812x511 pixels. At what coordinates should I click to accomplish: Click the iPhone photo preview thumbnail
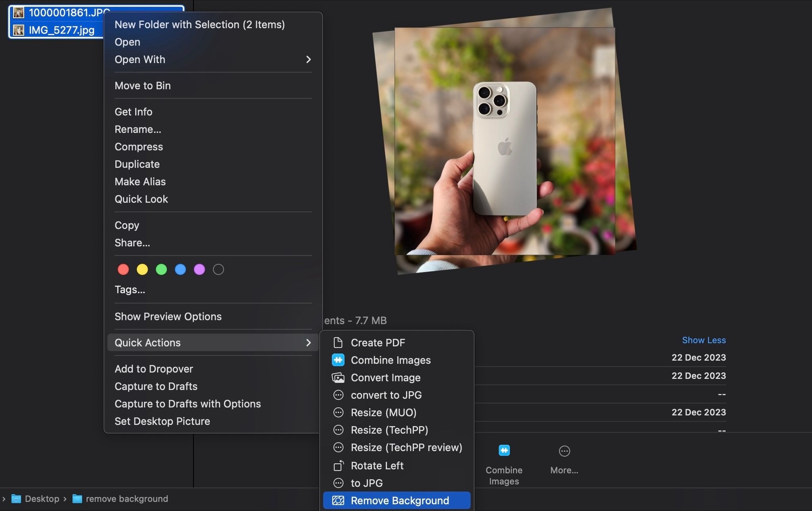coord(504,141)
